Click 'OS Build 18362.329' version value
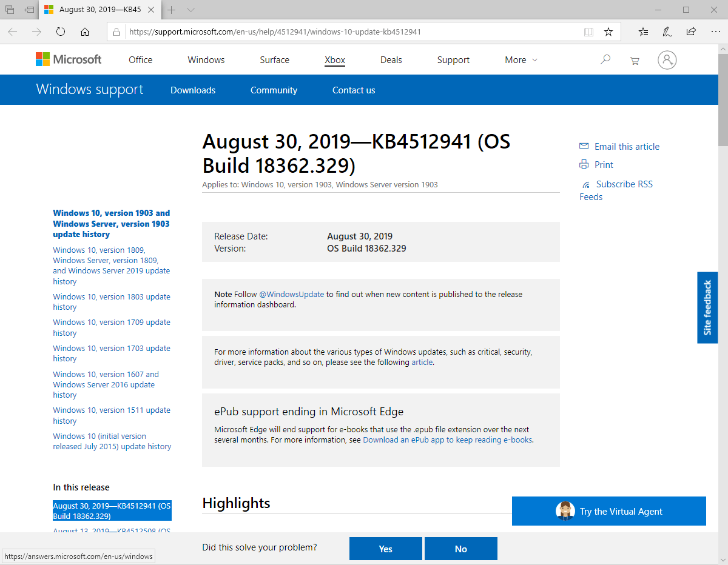The height and width of the screenshot is (565, 728). (366, 248)
